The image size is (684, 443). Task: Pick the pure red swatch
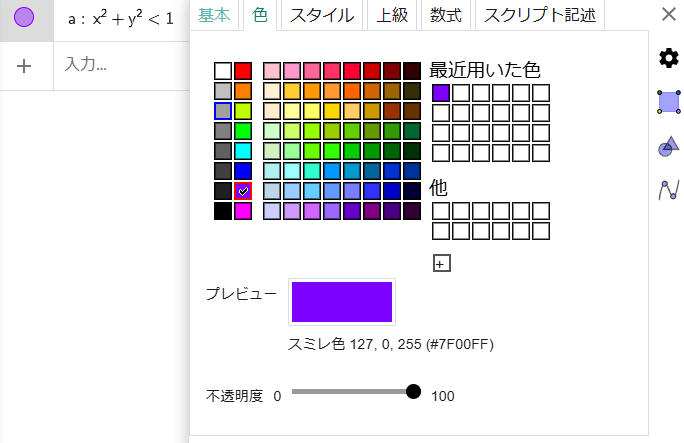coord(243,71)
